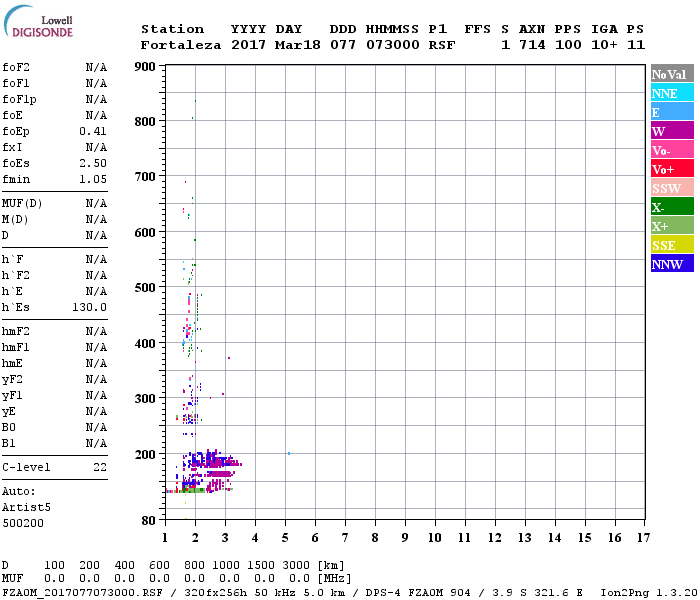Click the X+ light green legend box

(672, 226)
